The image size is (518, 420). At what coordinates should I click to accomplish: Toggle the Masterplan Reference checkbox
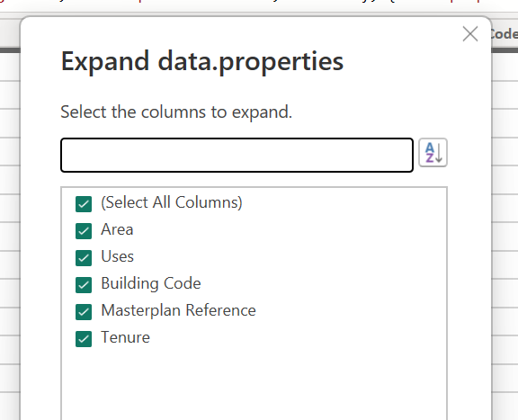(84, 312)
